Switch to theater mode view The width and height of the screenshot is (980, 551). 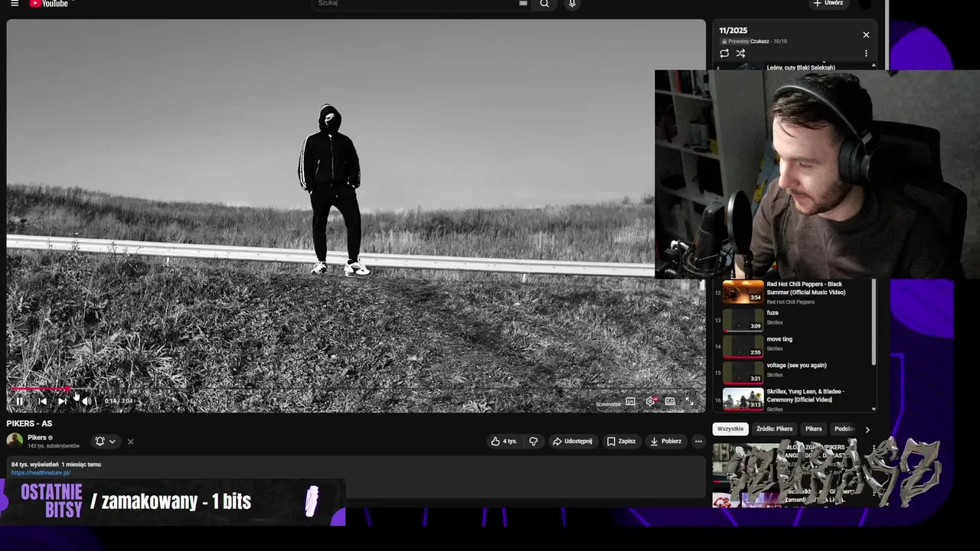[670, 401]
